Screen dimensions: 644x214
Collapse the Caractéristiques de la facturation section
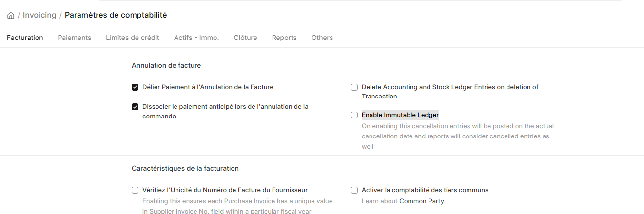tap(185, 168)
